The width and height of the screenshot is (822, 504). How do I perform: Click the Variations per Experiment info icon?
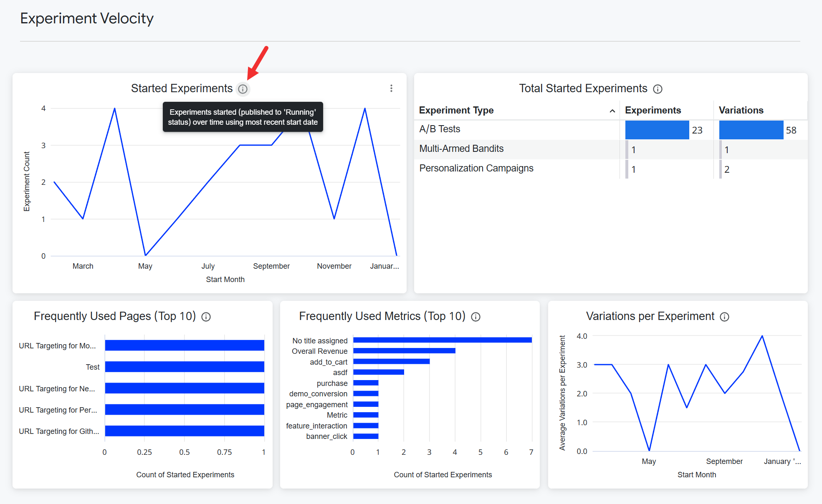click(724, 317)
